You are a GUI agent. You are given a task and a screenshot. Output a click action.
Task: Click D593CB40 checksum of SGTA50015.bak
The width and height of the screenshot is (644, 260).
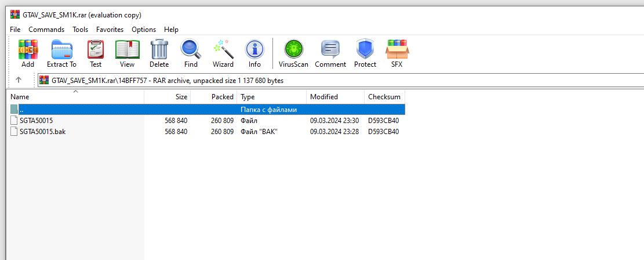point(384,132)
